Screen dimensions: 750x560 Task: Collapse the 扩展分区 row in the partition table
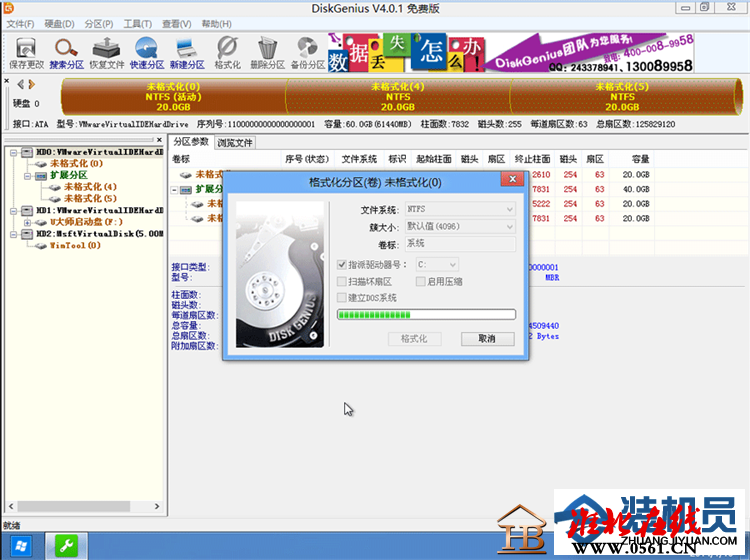[x=175, y=190]
